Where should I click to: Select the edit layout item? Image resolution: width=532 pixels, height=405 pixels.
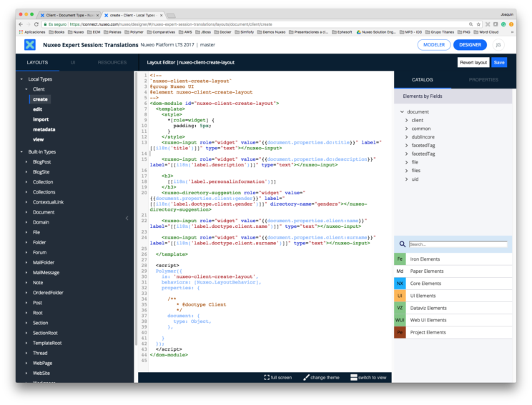click(38, 109)
